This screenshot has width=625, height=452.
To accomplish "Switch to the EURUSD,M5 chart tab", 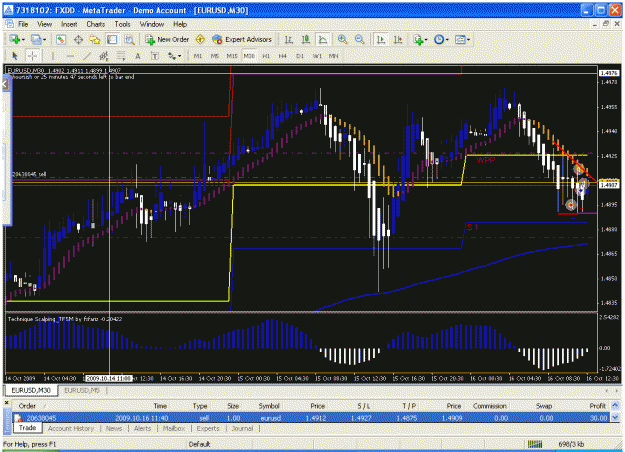I will click(x=82, y=390).
